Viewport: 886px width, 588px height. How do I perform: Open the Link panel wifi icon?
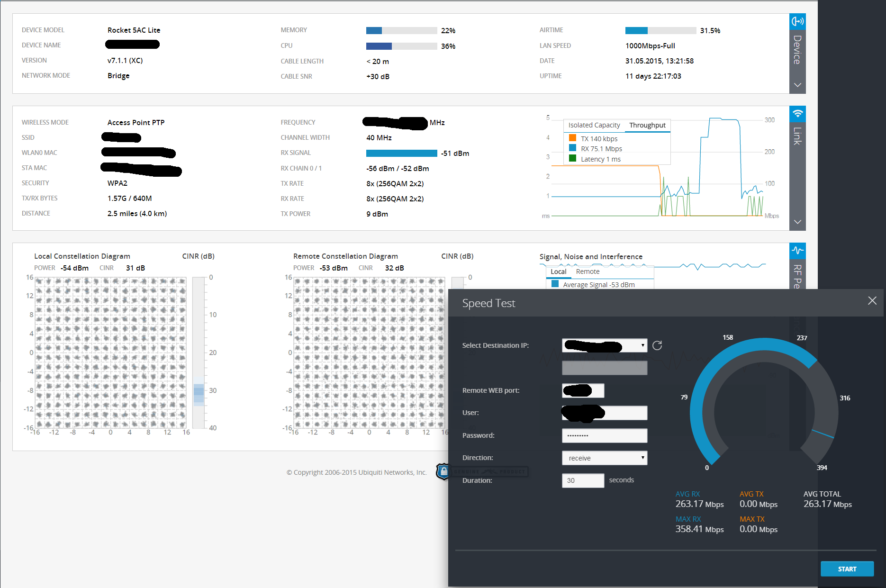tap(797, 114)
